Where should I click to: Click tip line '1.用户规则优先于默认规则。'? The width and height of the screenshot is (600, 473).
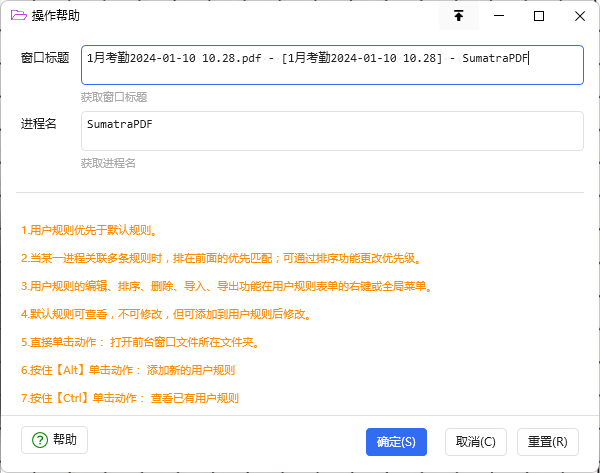click(89, 230)
